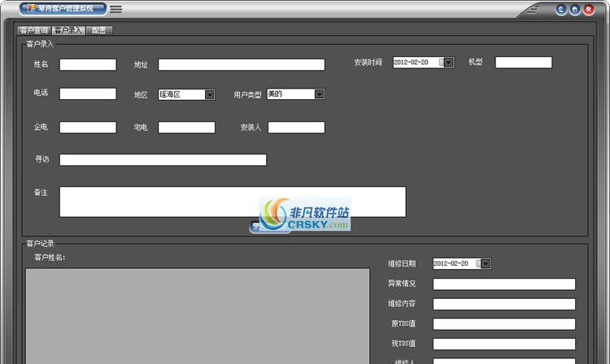The image size is (610, 364).
Task: Expand the 用户类型 dropdown showing 美的
Action: (x=319, y=94)
